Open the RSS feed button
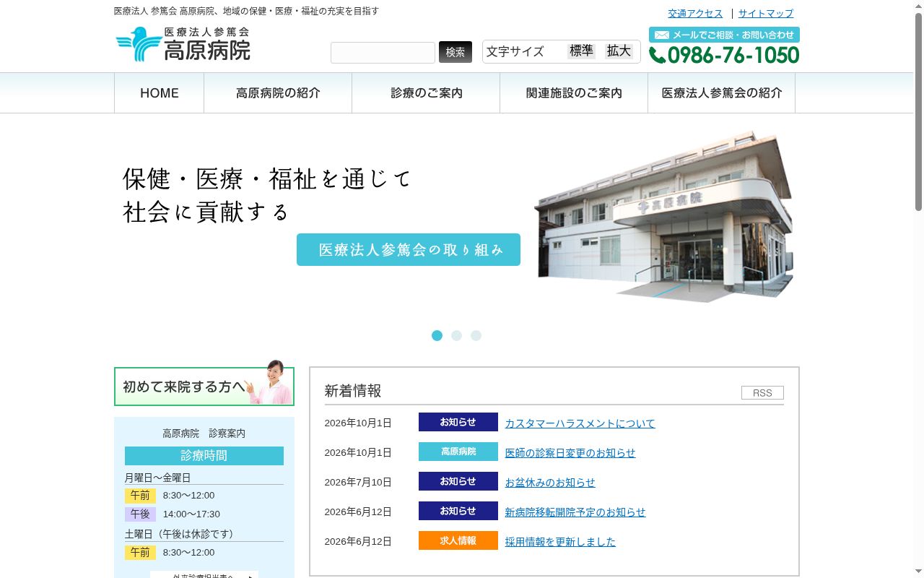Image resolution: width=924 pixels, height=578 pixels. (762, 393)
